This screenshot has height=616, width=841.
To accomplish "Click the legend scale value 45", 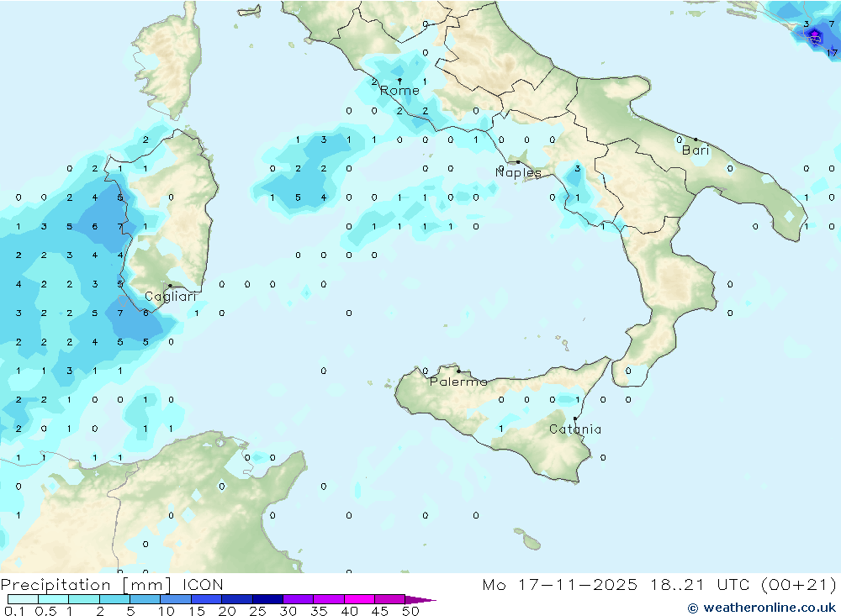I will (380, 611).
